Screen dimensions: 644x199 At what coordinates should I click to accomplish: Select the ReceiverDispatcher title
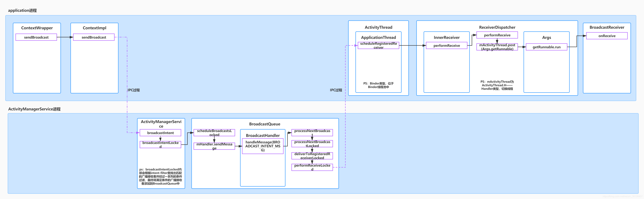coord(497,27)
